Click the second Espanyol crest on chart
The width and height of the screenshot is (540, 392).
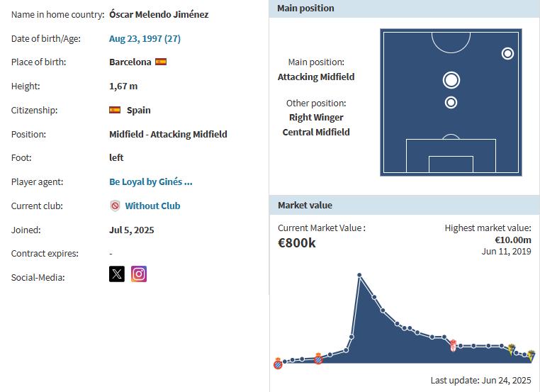pos(318,359)
